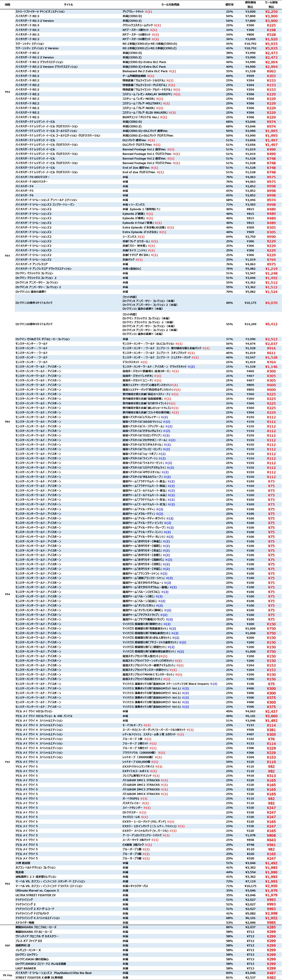Screen dimensions: 282x980
Task: Select the バイオハザード4 title cell
Action: [24, 186]
